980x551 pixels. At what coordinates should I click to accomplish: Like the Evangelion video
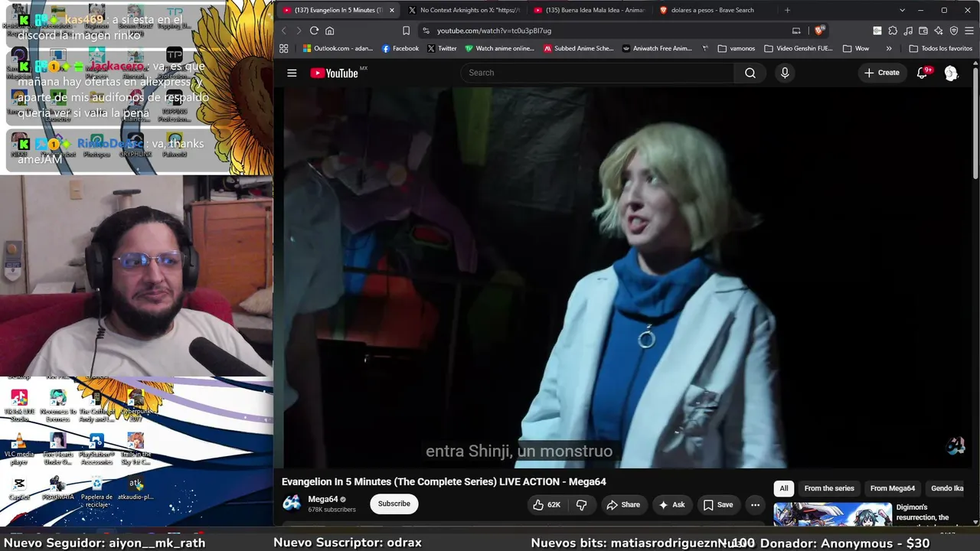click(x=547, y=504)
